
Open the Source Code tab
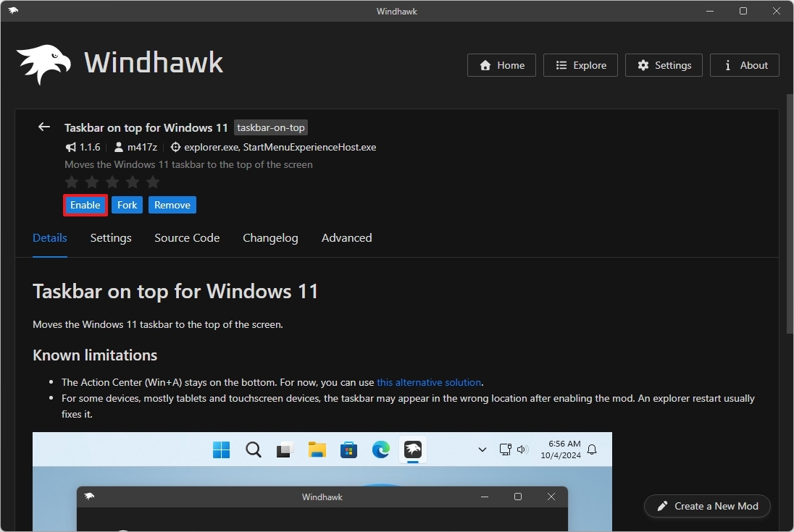(186, 238)
